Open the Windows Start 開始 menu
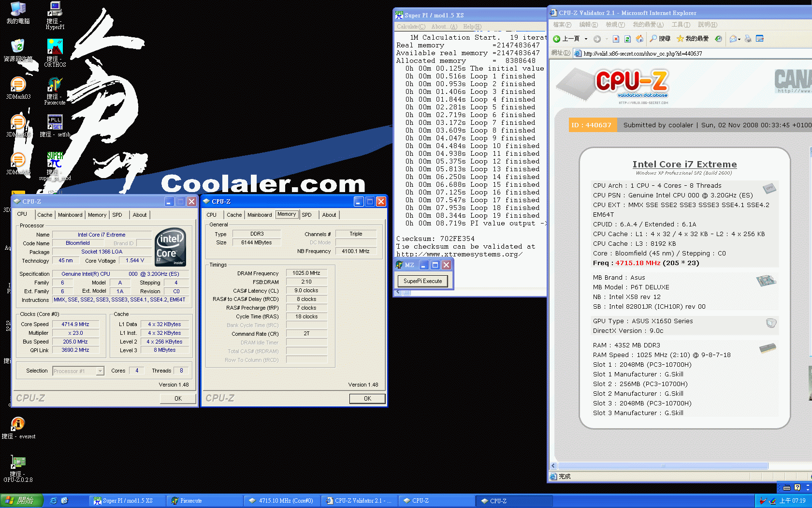Image resolution: width=812 pixels, height=508 pixels. [21, 501]
